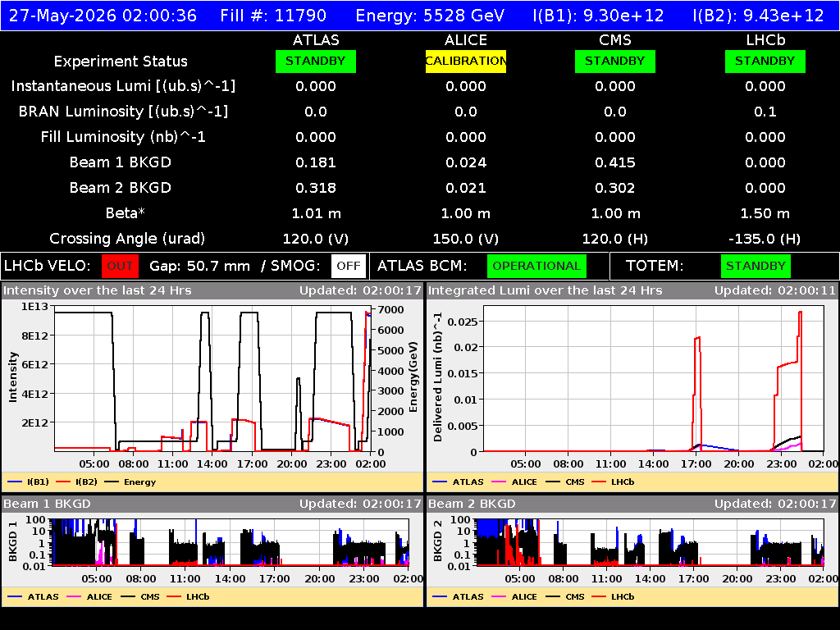840x630 pixels.
Task: Click the Beam 2 BKGD chart panel title
Action: pyautogui.click(x=472, y=504)
